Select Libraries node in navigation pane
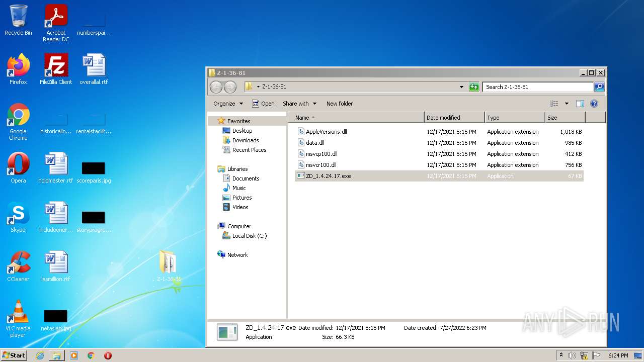This screenshot has height=362, width=644. pyautogui.click(x=232, y=169)
